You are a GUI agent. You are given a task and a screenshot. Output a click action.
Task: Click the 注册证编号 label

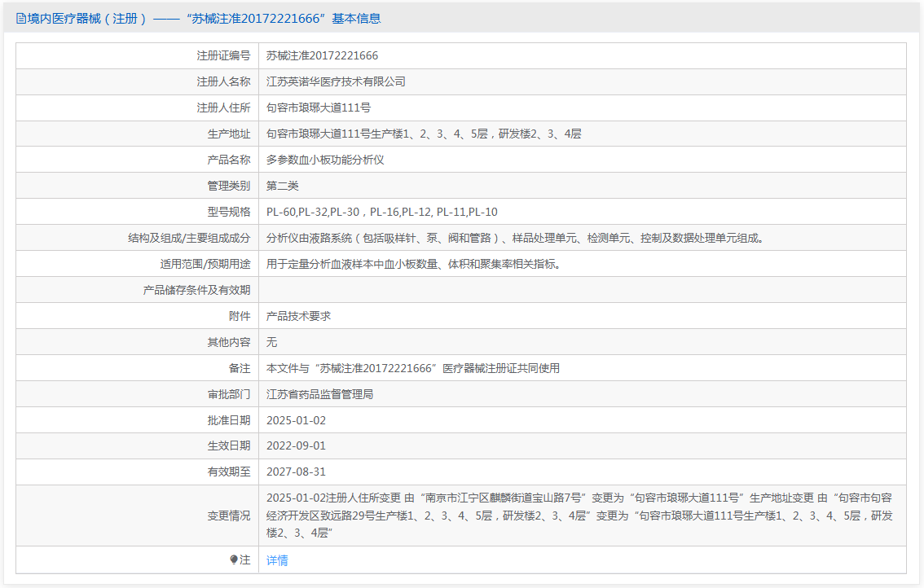(x=223, y=56)
